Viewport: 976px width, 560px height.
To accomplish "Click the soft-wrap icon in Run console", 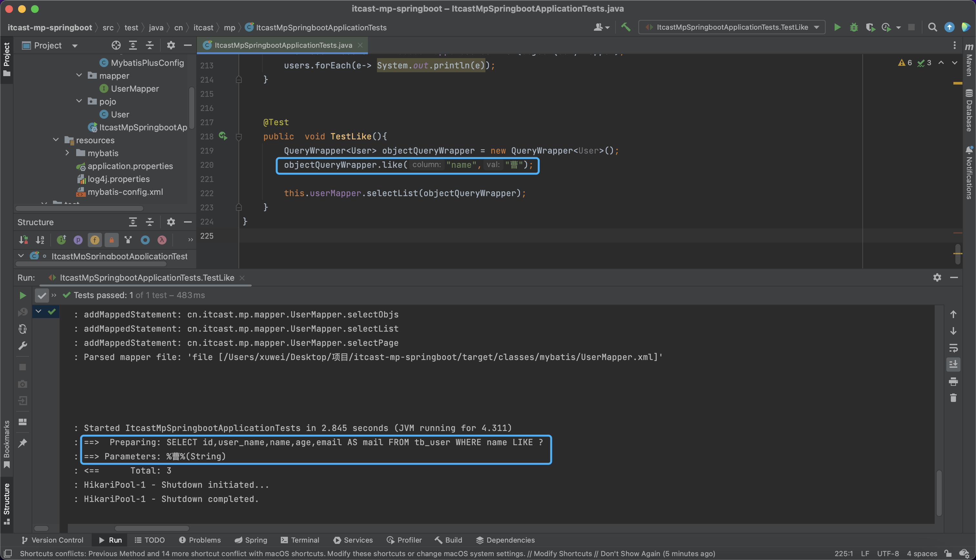I will pos(953,348).
